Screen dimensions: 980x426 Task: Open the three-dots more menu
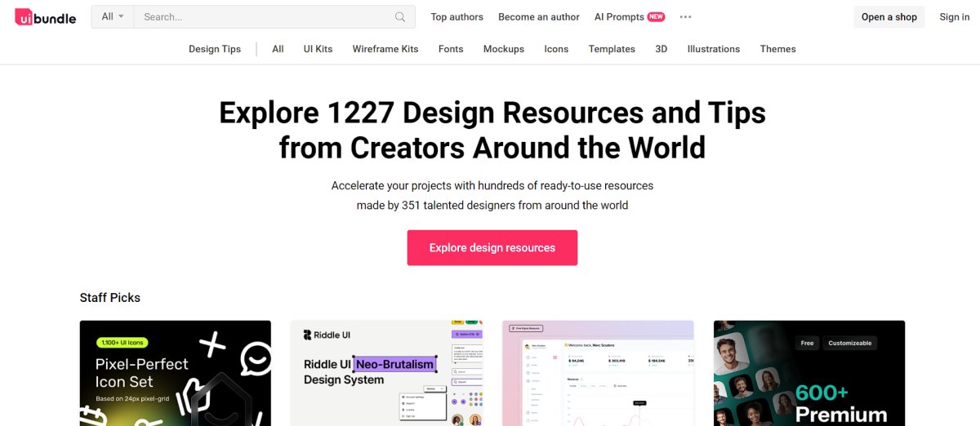[685, 17]
